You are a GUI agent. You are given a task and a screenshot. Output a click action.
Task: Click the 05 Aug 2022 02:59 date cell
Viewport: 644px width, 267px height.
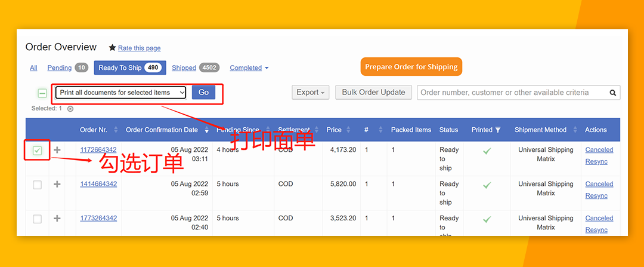point(190,188)
